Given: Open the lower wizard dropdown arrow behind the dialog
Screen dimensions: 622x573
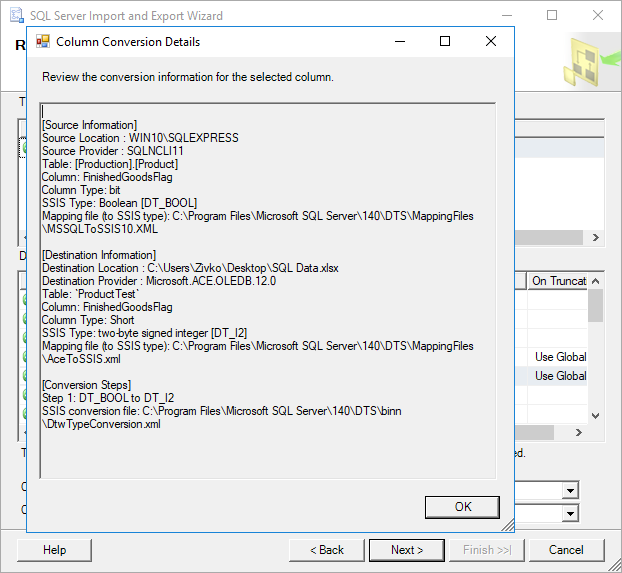Looking at the screenshot, I should coord(570,514).
